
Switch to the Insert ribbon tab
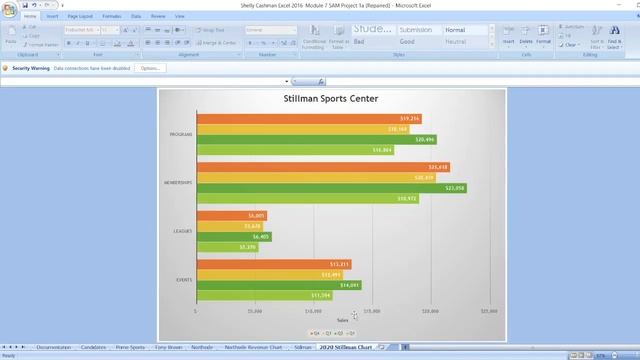(x=52, y=16)
